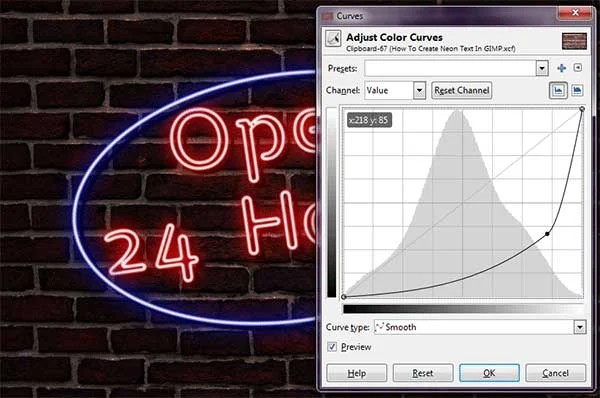This screenshot has height=398, width=600.
Task: Click the 'Adjust Color Curves' heading
Action: tap(394, 38)
